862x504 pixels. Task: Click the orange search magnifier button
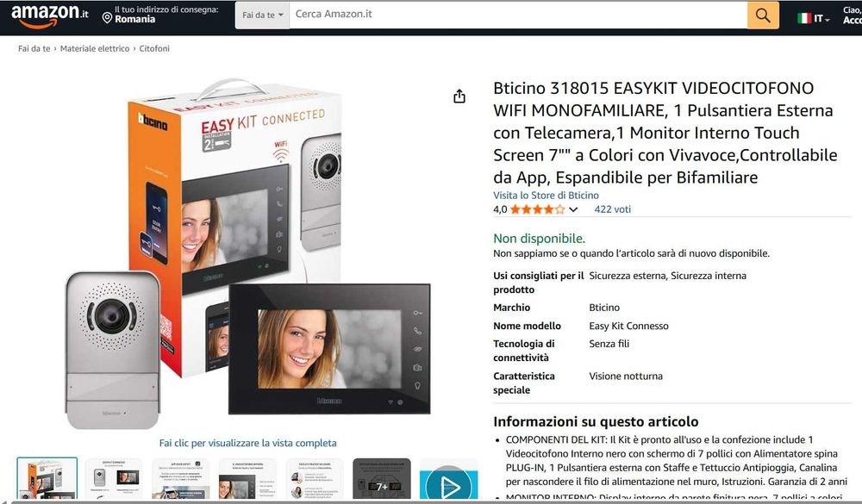pos(763,15)
